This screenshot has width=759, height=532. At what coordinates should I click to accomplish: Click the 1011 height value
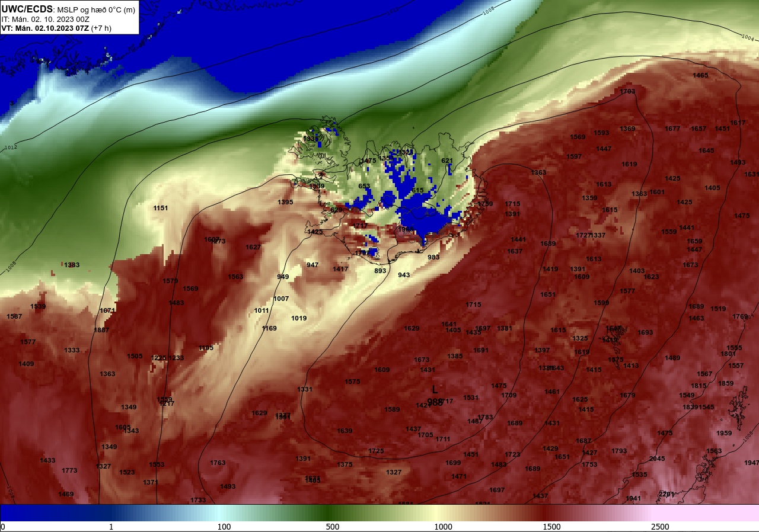click(261, 310)
